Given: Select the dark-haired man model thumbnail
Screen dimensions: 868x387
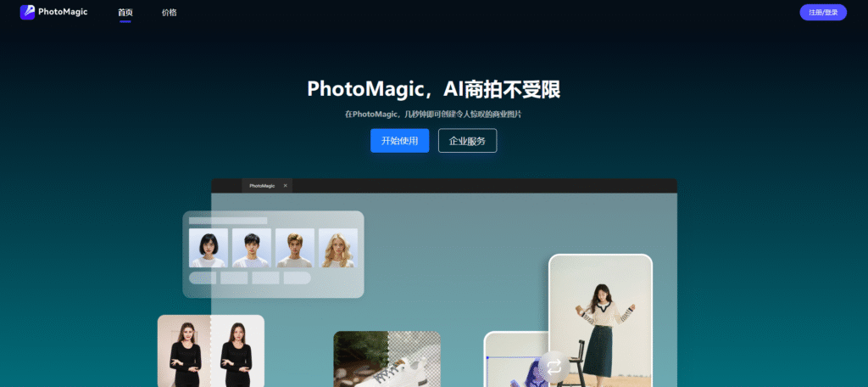Looking at the screenshot, I should (251, 248).
